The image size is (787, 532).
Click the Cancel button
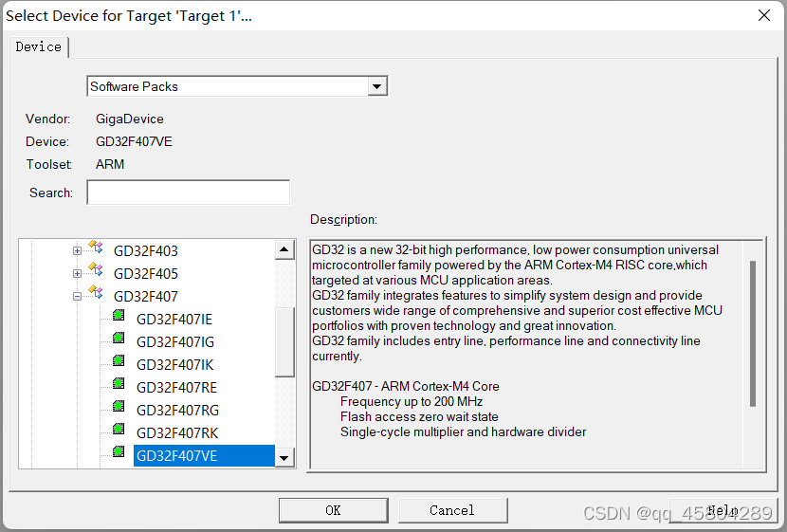click(452, 510)
